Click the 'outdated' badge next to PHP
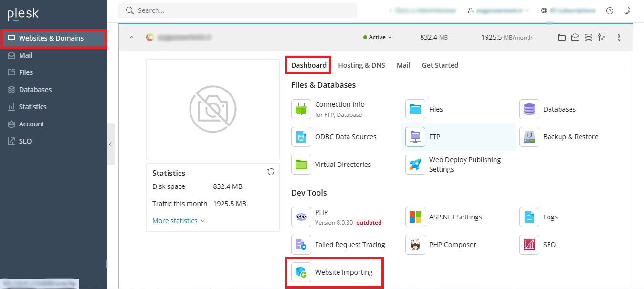 click(369, 223)
